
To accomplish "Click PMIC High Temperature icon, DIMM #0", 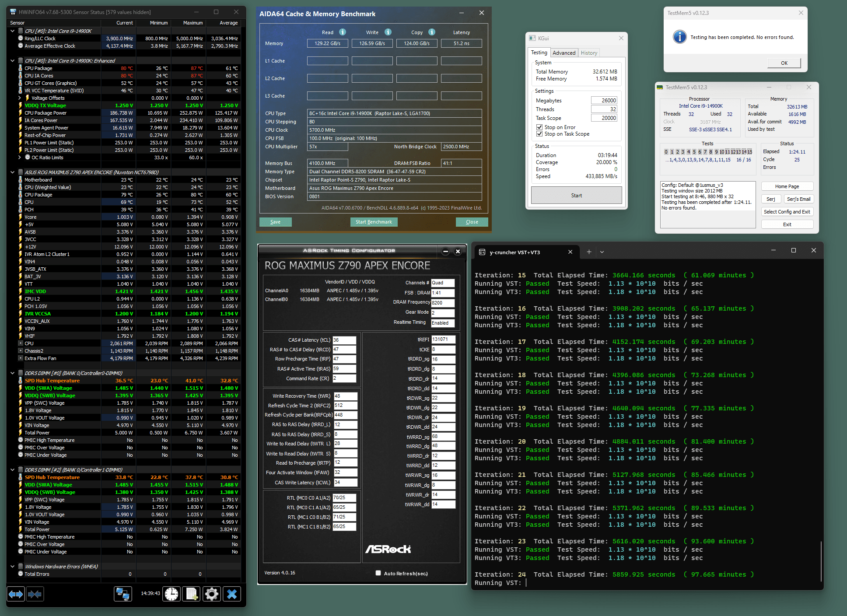I will [x=20, y=440].
